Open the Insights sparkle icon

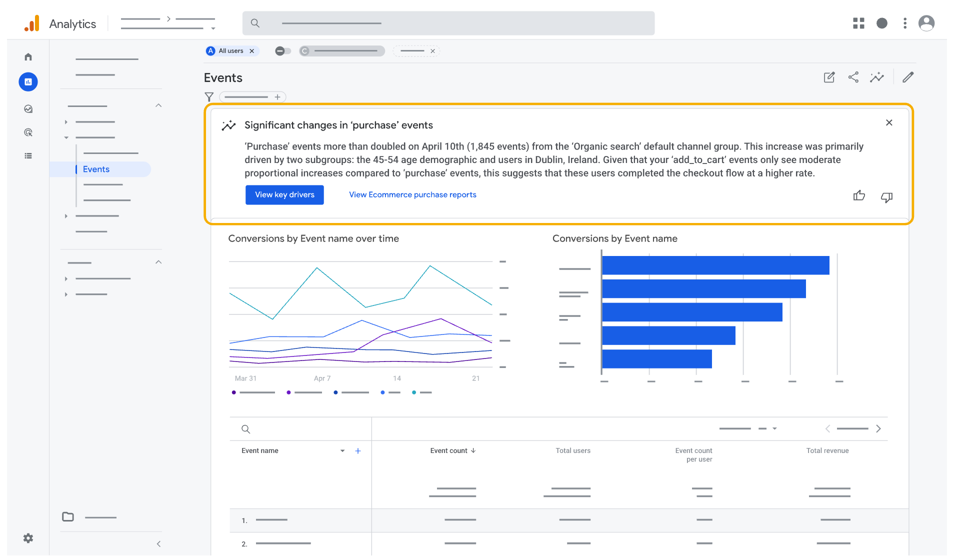coord(877,77)
